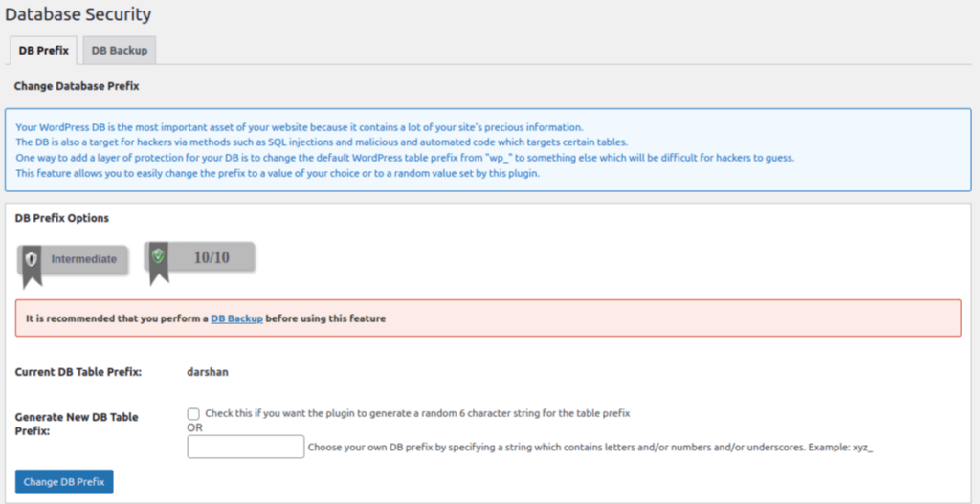Click the 10/10 security points badge
980x504 pixels.
199,257
